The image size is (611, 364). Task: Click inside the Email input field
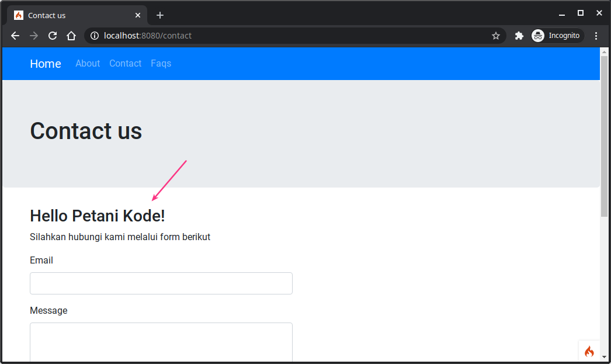pyautogui.click(x=161, y=283)
